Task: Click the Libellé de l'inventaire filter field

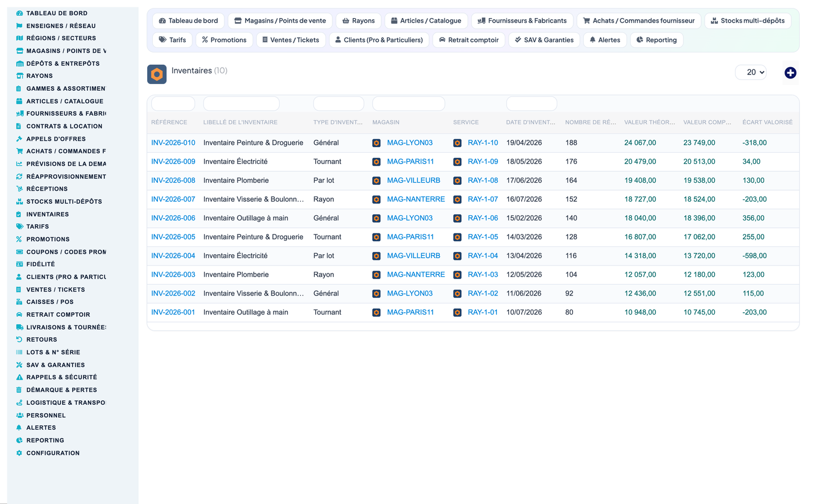Action: coord(241,104)
